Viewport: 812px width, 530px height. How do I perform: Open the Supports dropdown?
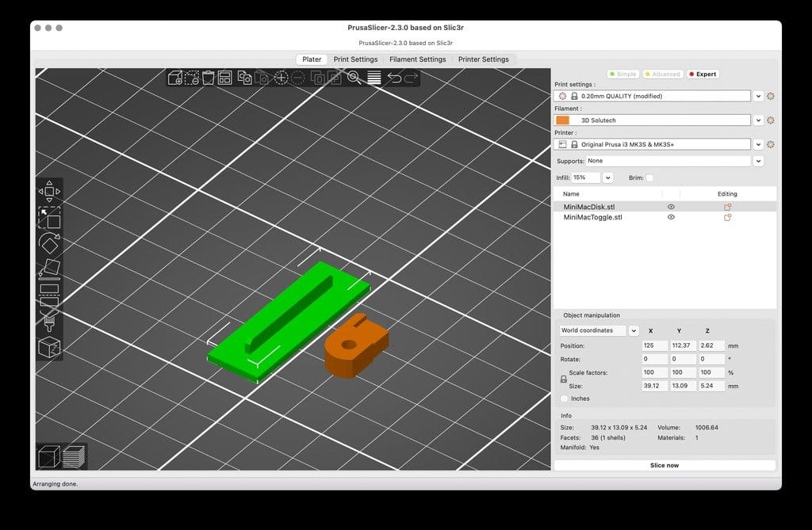pyautogui.click(x=758, y=161)
